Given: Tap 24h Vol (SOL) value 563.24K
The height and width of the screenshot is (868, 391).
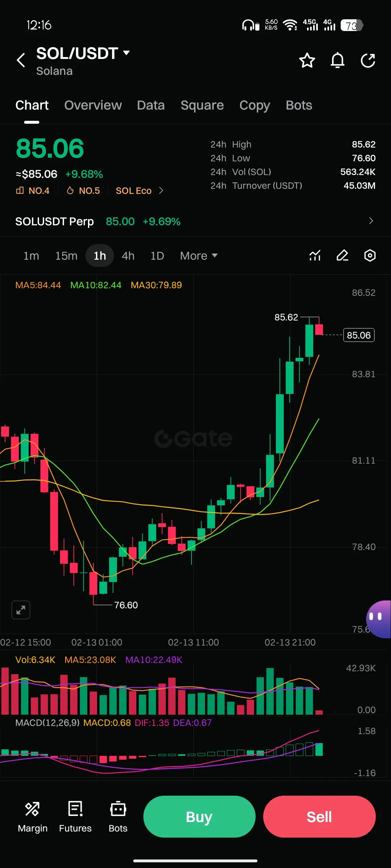Looking at the screenshot, I should point(358,172).
